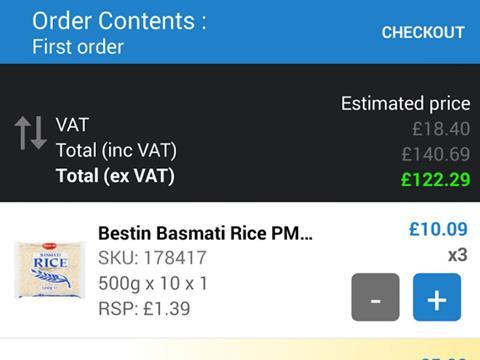Click the £122.29 ex VAT total

point(435,179)
